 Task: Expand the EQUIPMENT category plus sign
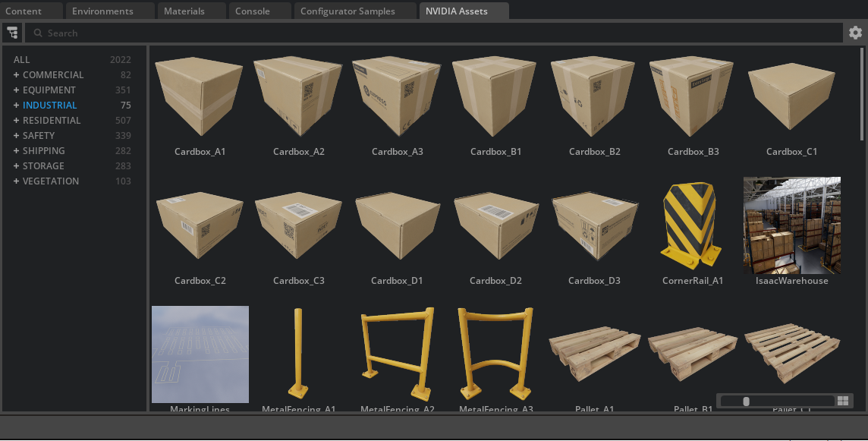pos(17,90)
